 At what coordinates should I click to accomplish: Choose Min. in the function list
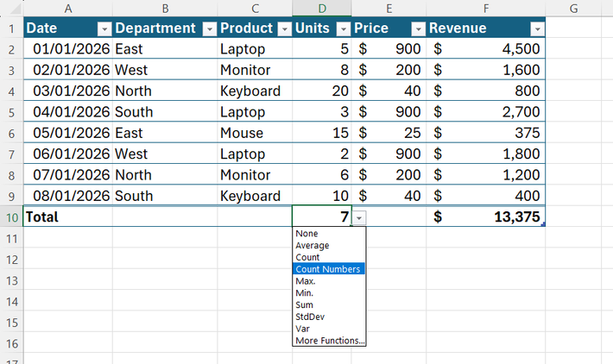329,293
